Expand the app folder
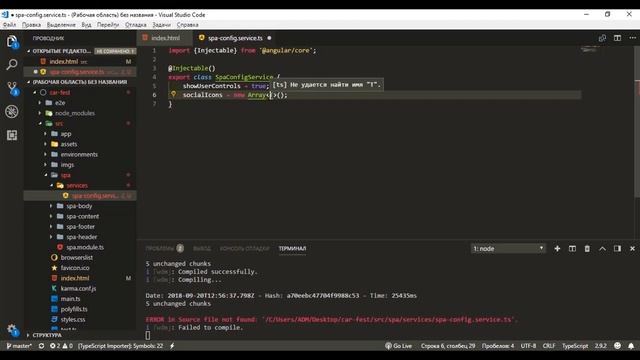This screenshot has width=640, height=360. [x=66, y=134]
